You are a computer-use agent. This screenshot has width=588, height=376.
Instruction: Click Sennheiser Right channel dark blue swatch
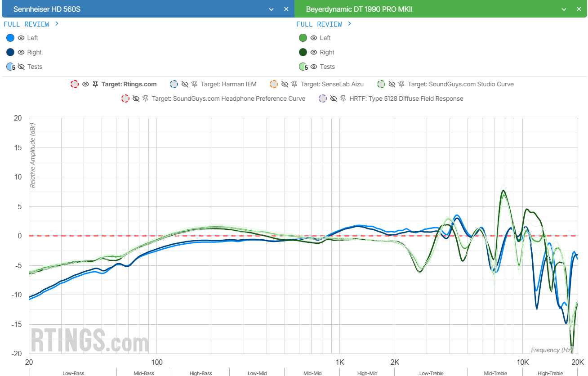pos(10,52)
